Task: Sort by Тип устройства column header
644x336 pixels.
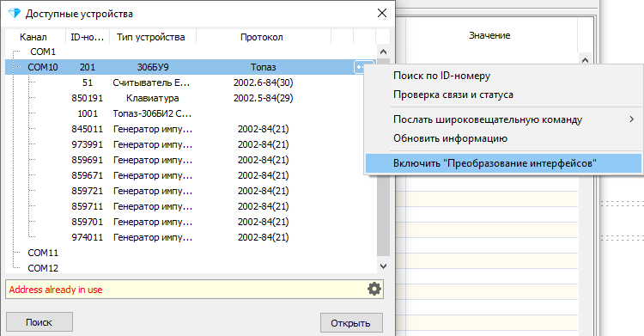Action: tap(153, 37)
